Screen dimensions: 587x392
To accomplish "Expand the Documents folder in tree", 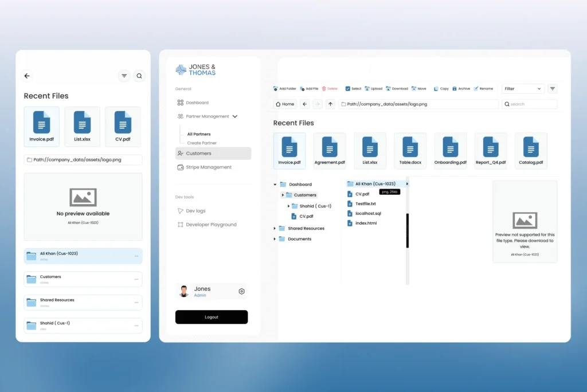I will [x=275, y=239].
